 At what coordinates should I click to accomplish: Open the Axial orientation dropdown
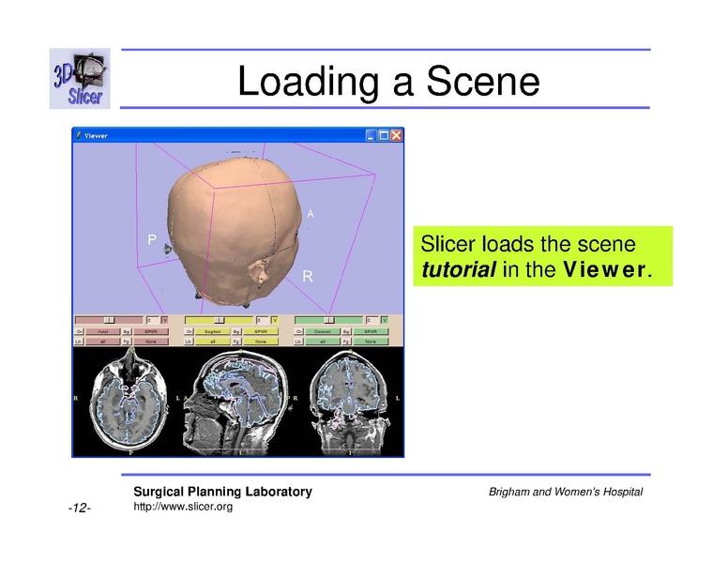point(102,331)
